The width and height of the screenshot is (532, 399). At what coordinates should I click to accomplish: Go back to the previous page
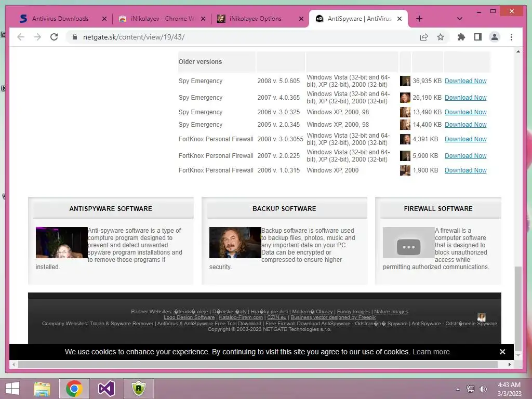tap(21, 37)
